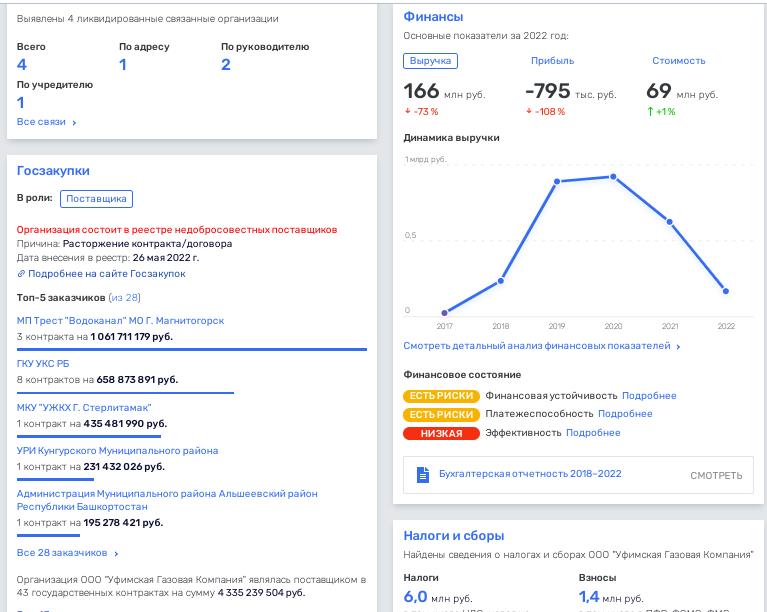This screenshot has height=612, width=767.
Task: Click the 166 млн руб. revenue value
Action: (x=444, y=91)
